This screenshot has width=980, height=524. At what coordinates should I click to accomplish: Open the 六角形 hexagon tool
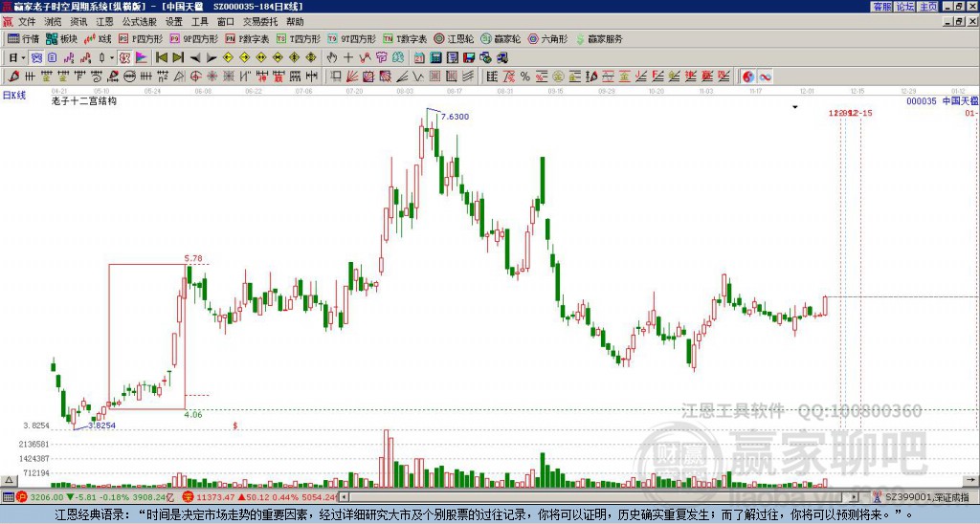(548, 38)
